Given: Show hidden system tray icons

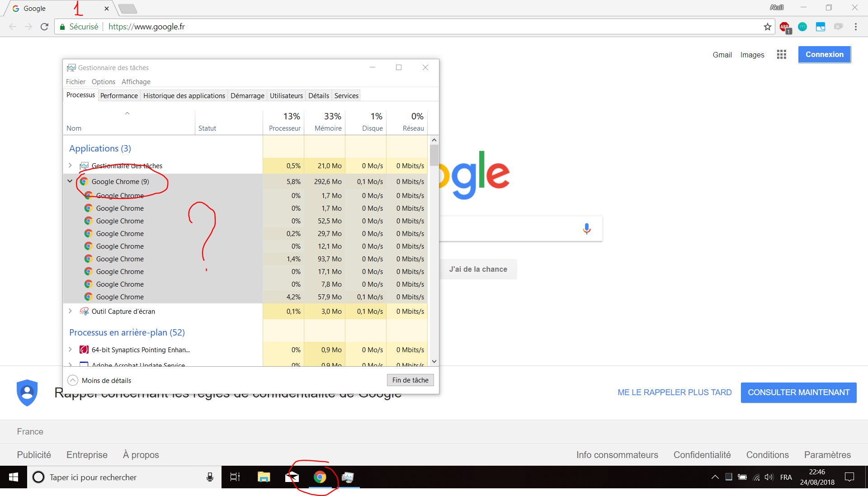Looking at the screenshot, I should pos(715,477).
